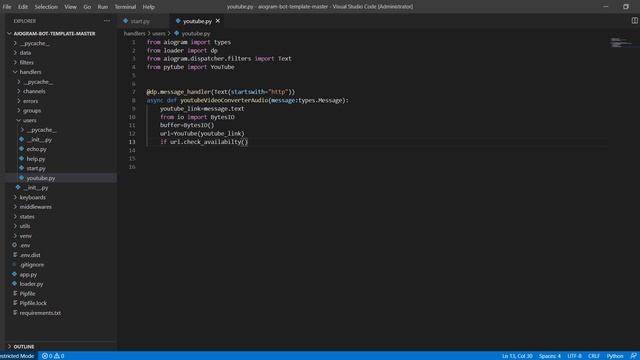
Task: Open the feedback icon in status bar
Action: tap(633, 356)
